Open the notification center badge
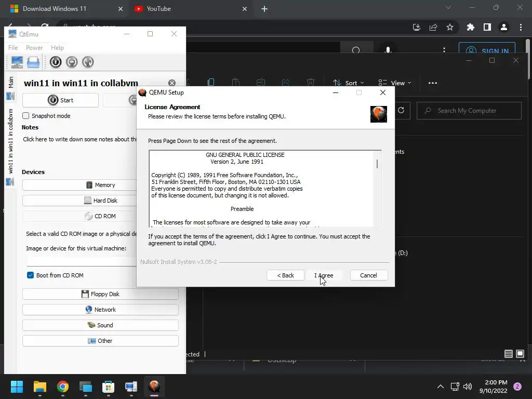 (517, 387)
